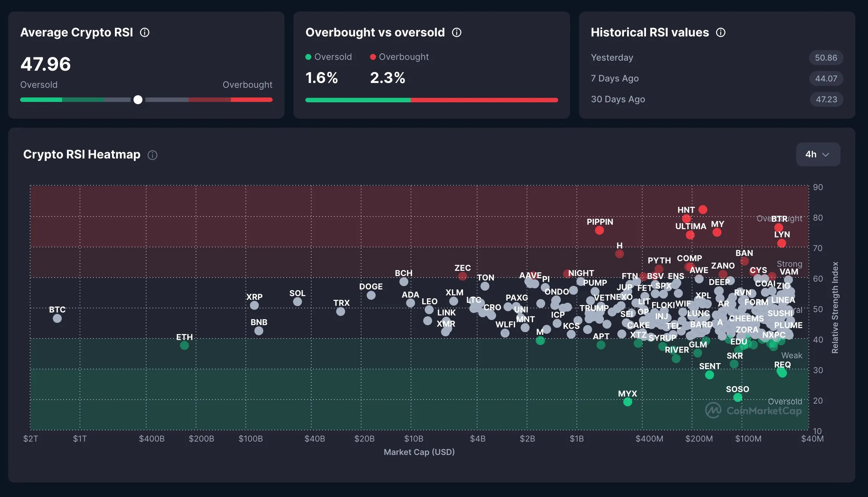Expand the 4h timeframe dropdown
The width and height of the screenshot is (868, 497).
tap(818, 154)
